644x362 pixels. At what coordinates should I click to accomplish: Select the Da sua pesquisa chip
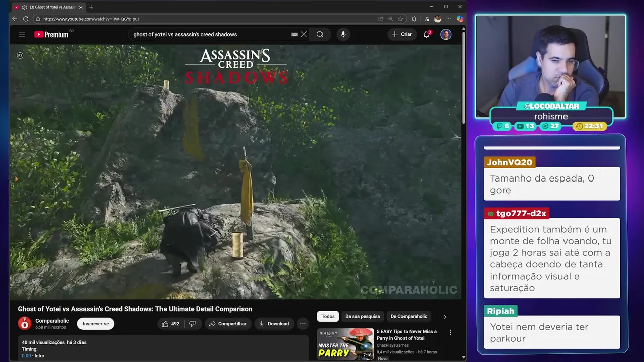click(362, 316)
